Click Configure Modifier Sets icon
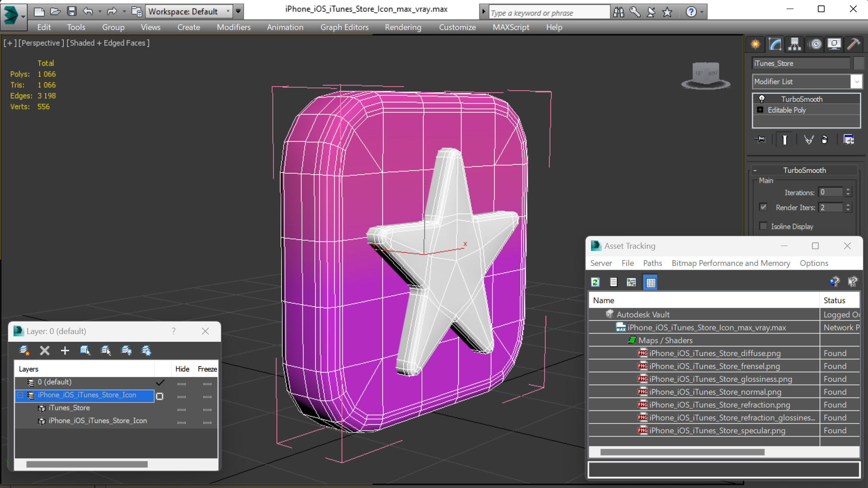The height and width of the screenshot is (488, 868). tap(849, 139)
